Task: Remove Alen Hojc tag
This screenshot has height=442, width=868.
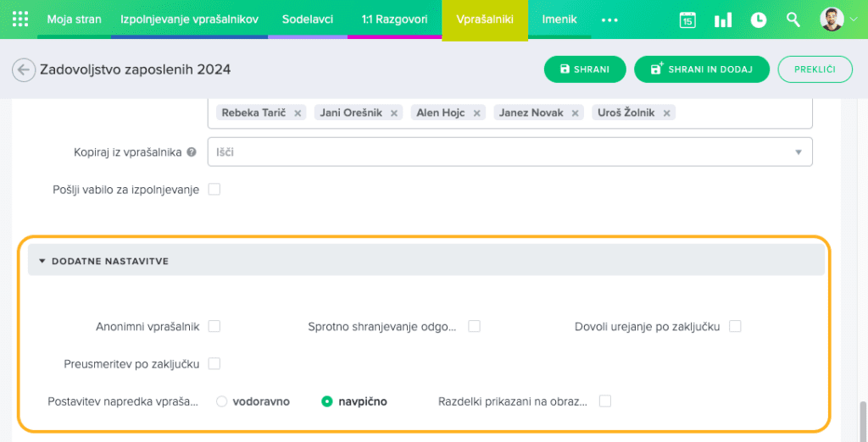Action: coord(476,113)
